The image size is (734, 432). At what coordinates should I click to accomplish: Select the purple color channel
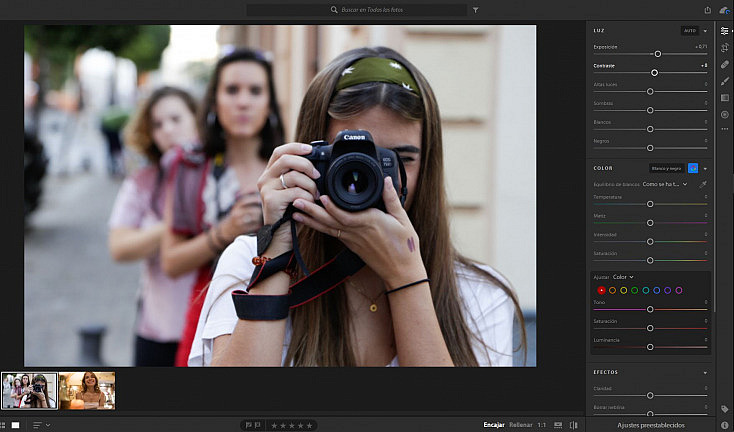pos(668,290)
